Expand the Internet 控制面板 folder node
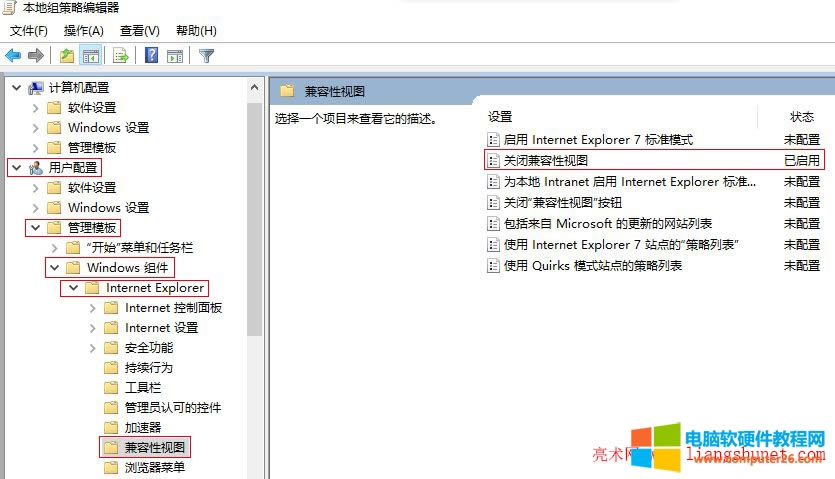The width and height of the screenshot is (835, 479). pos(93,308)
